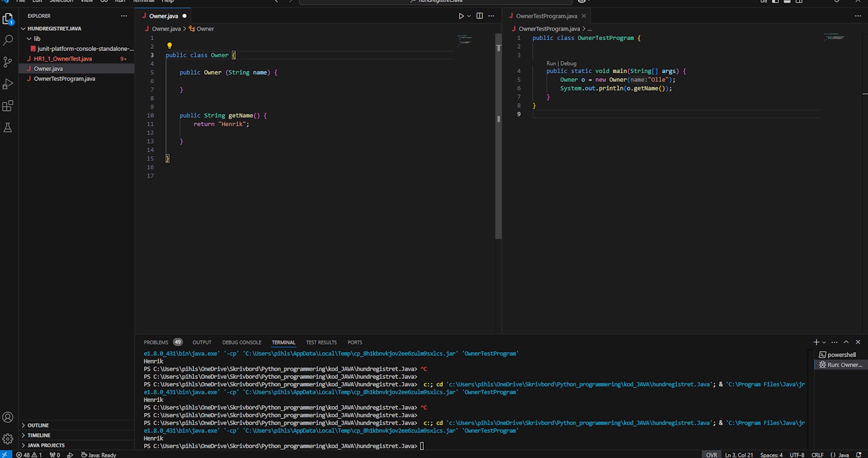
Task: Maximize the terminal panel size
Action: click(846, 342)
